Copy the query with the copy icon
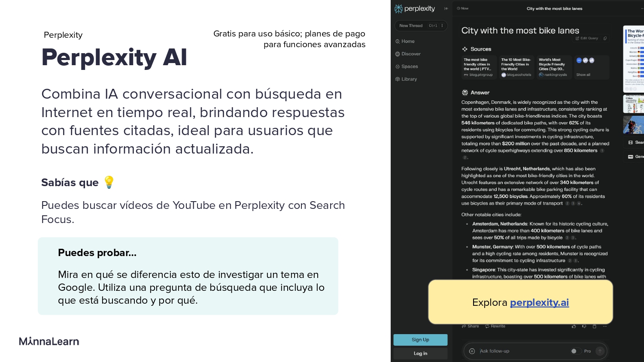The width and height of the screenshot is (644, 362). click(x=605, y=38)
